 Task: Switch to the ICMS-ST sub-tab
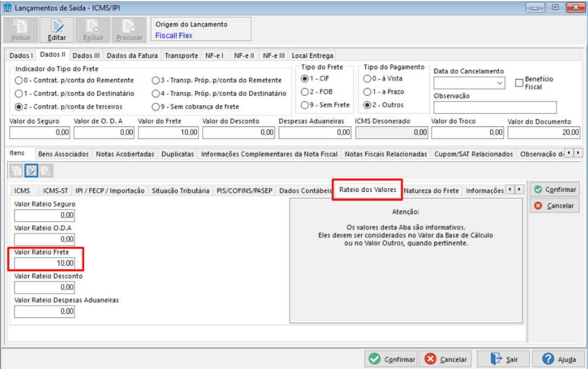click(56, 191)
